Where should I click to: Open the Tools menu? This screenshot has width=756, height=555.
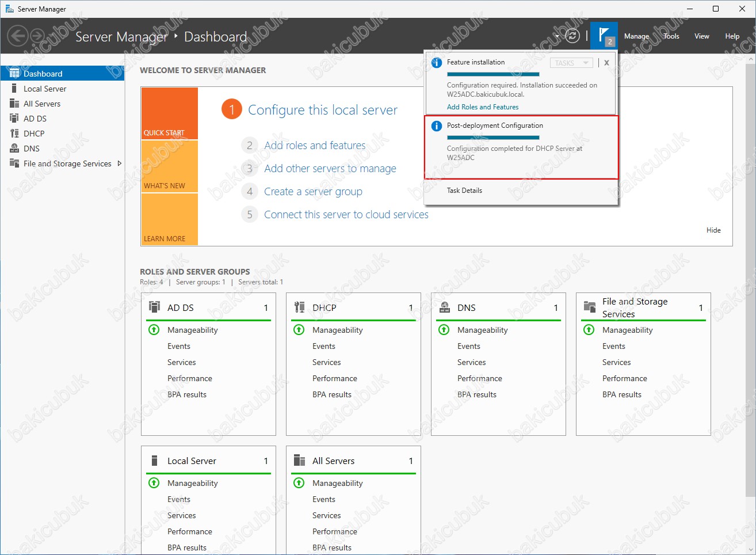pyautogui.click(x=671, y=36)
